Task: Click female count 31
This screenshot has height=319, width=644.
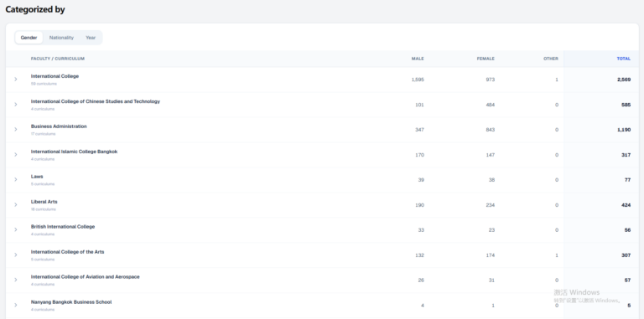Action: (x=491, y=280)
